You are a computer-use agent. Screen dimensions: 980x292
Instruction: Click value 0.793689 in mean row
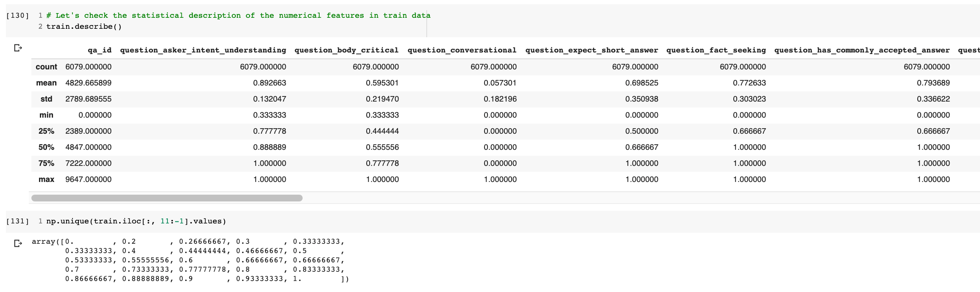(x=933, y=83)
